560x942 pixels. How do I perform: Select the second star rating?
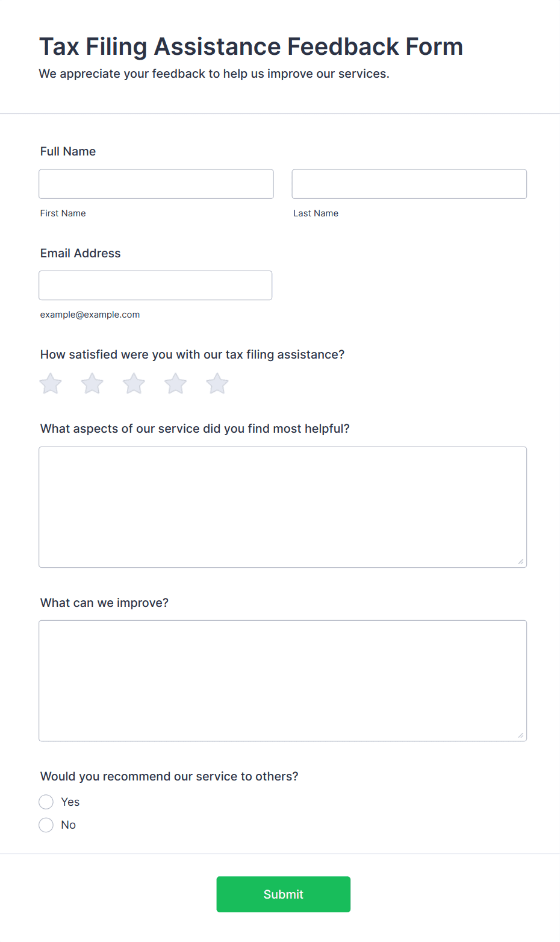tap(92, 384)
